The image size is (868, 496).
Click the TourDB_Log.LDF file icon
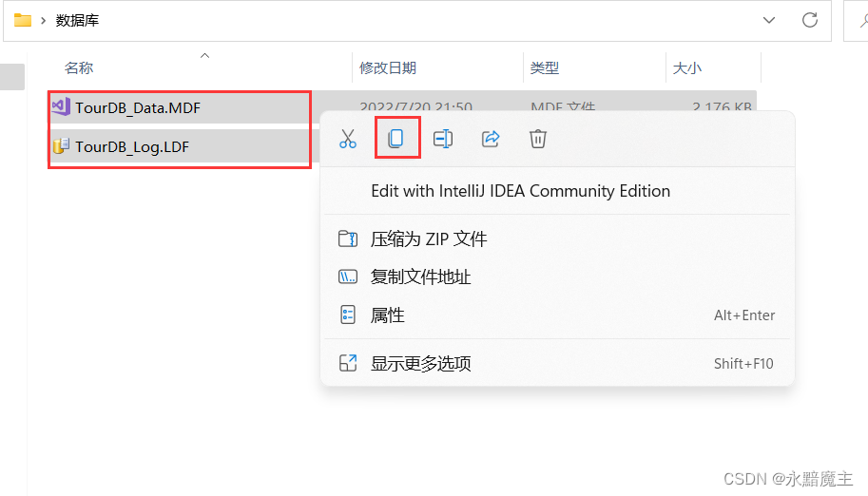pyautogui.click(x=61, y=145)
